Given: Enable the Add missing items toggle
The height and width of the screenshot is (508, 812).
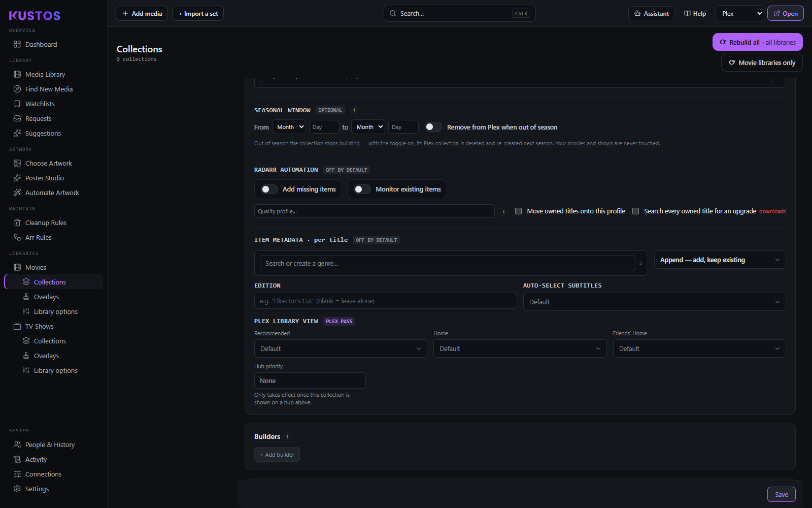Looking at the screenshot, I should coord(269,189).
